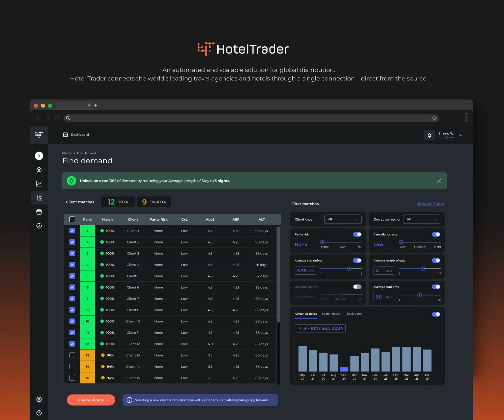Open the user profile icon in sidebar
This screenshot has width=504, height=420.
coord(39,400)
